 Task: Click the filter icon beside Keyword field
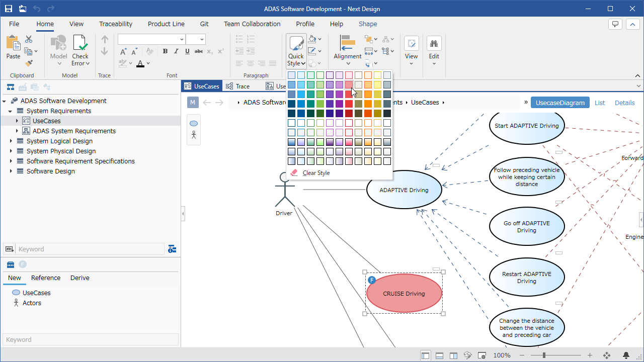[172, 249]
